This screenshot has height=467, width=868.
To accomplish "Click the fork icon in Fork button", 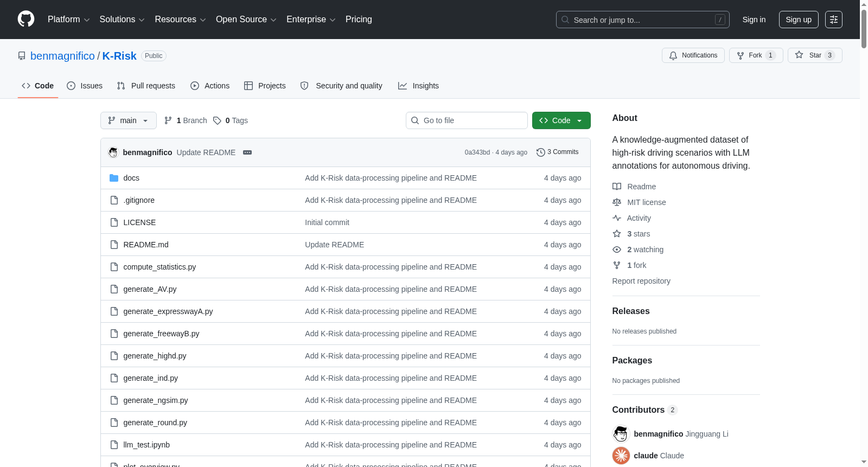I will click(741, 55).
